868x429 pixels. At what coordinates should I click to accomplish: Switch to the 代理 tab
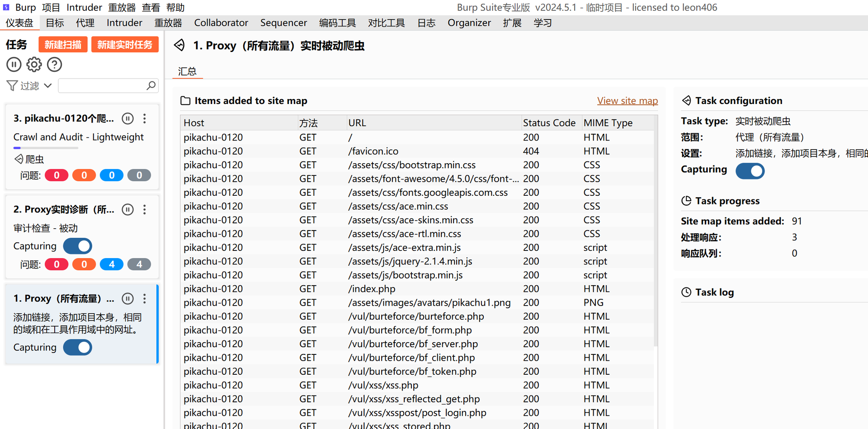click(85, 23)
